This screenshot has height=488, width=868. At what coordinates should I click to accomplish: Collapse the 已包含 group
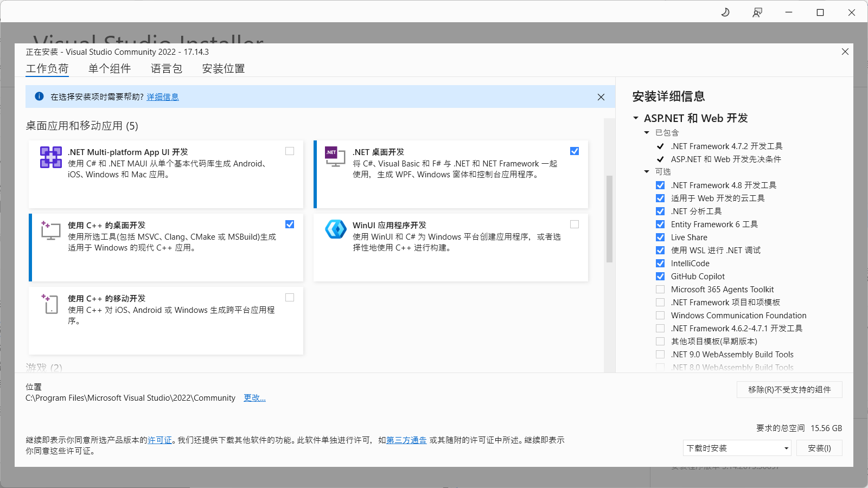[647, 133]
